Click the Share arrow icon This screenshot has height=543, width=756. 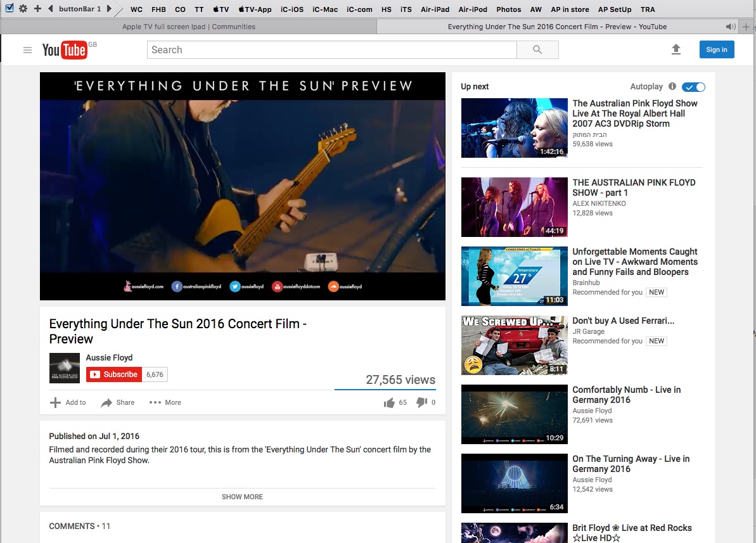click(106, 402)
